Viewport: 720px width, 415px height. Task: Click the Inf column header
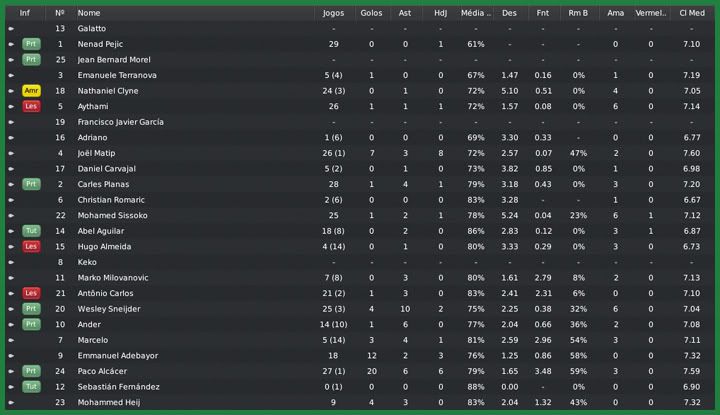click(24, 13)
